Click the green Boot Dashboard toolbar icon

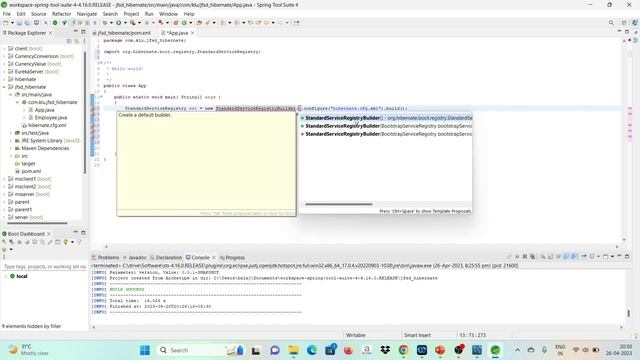pos(55,22)
